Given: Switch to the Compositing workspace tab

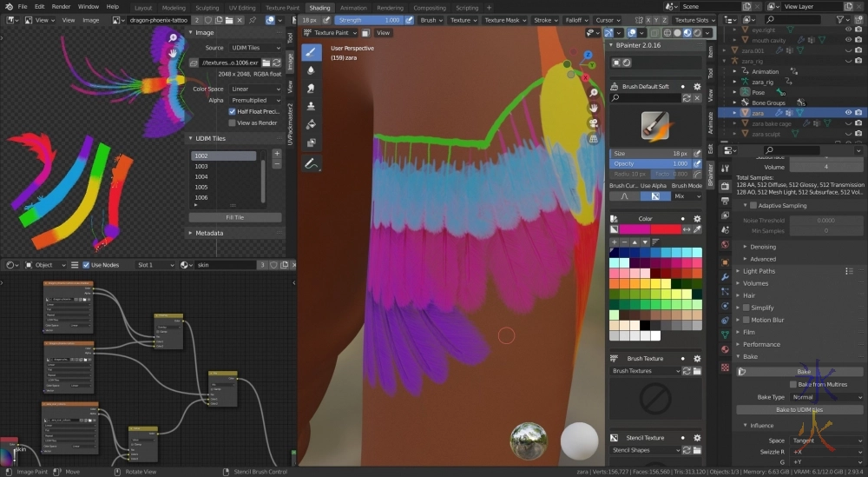Looking at the screenshot, I should pos(430,7).
